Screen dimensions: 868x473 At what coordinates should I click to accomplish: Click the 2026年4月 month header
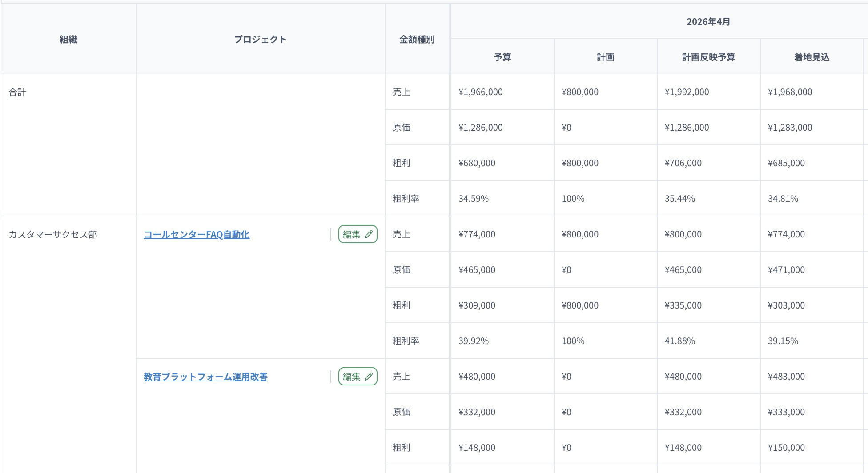pyautogui.click(x=708, y=21)
